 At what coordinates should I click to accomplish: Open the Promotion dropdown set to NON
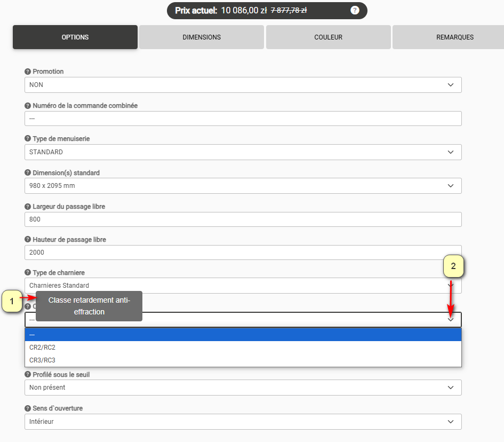(x=243, y=85)
